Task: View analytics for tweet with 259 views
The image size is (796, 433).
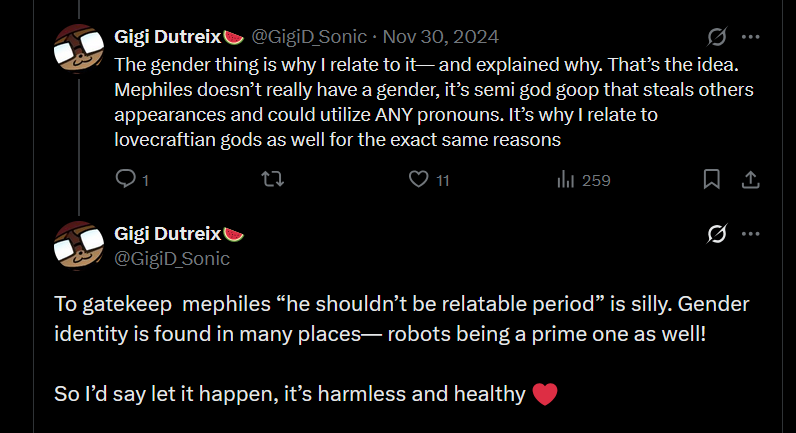Action: pos(564,180)
